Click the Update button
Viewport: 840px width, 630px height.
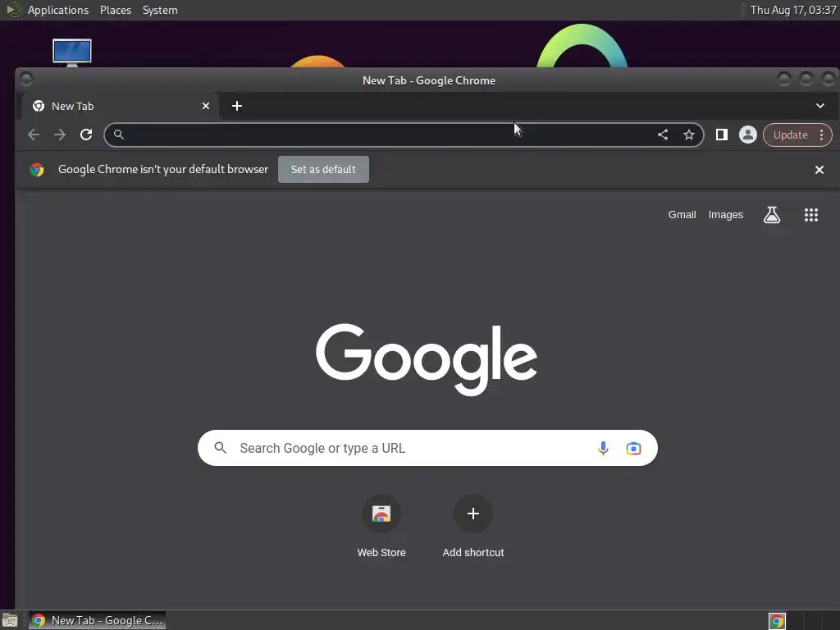(x=790, y=135)
